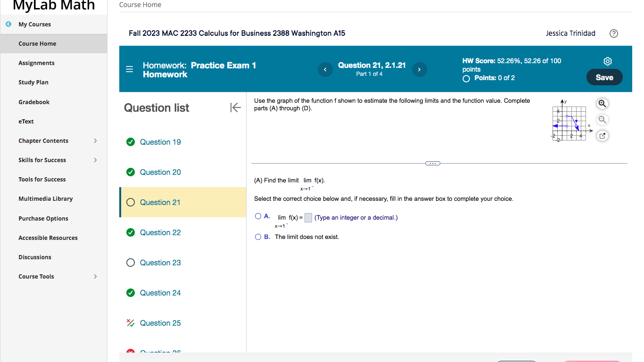Image resolution: width=644 pixels, height=362 pixels.
Task: Open Question 22 link
Action: point(160,232)
